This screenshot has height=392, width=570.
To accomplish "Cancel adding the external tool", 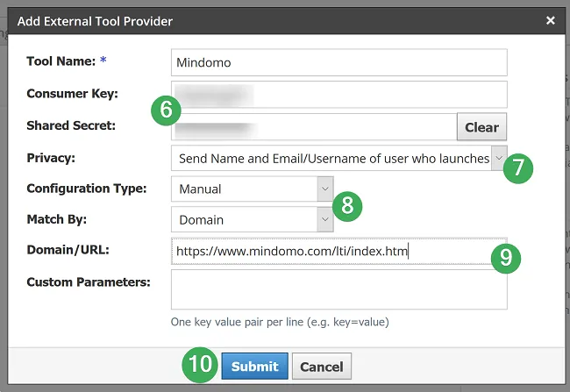I will click(x=322, y=367).
